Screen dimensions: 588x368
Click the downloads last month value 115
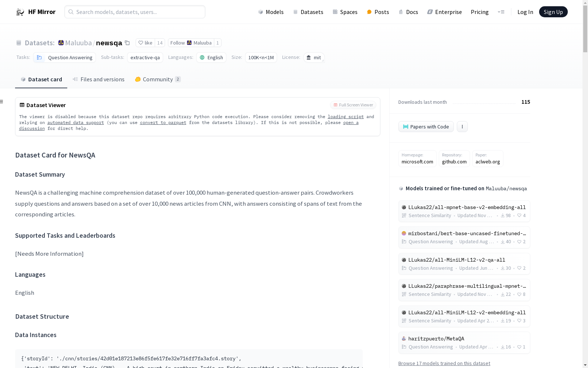coord(526,102)
